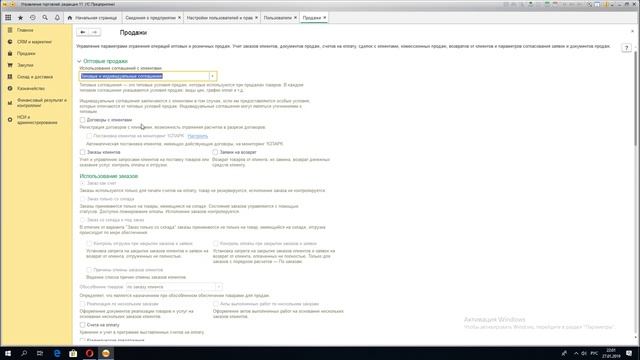
Task: Select Заказ только со склада radio option
Action: (82, 199)
